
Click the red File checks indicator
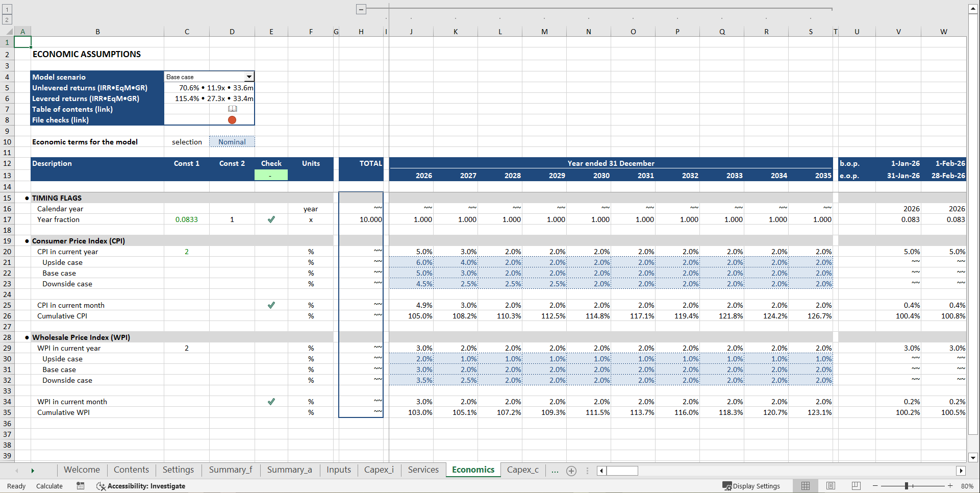point(232,119)
